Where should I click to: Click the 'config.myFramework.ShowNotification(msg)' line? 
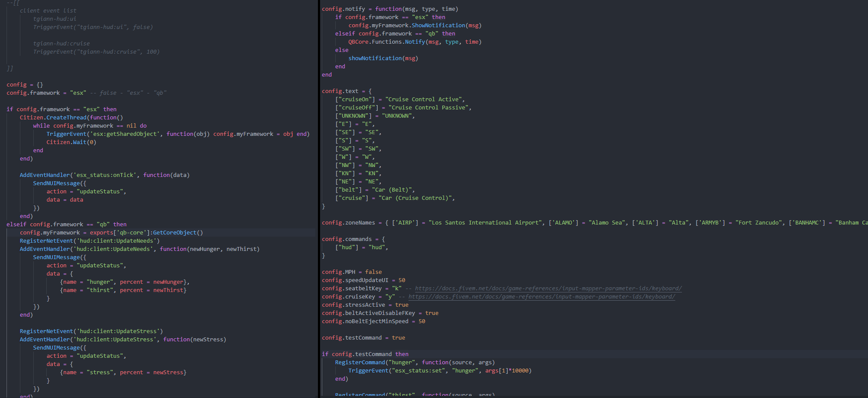coord(415,25)
